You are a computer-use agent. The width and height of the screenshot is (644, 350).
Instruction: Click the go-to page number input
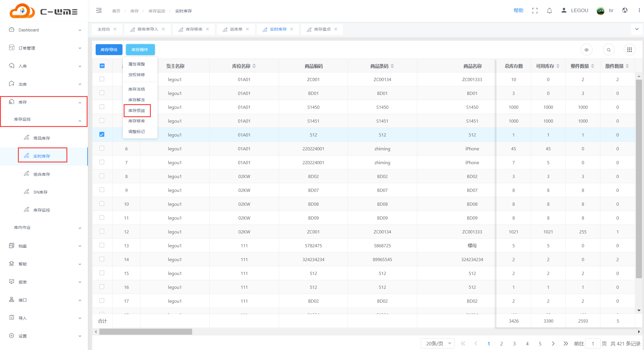click(x=593, y=343)
